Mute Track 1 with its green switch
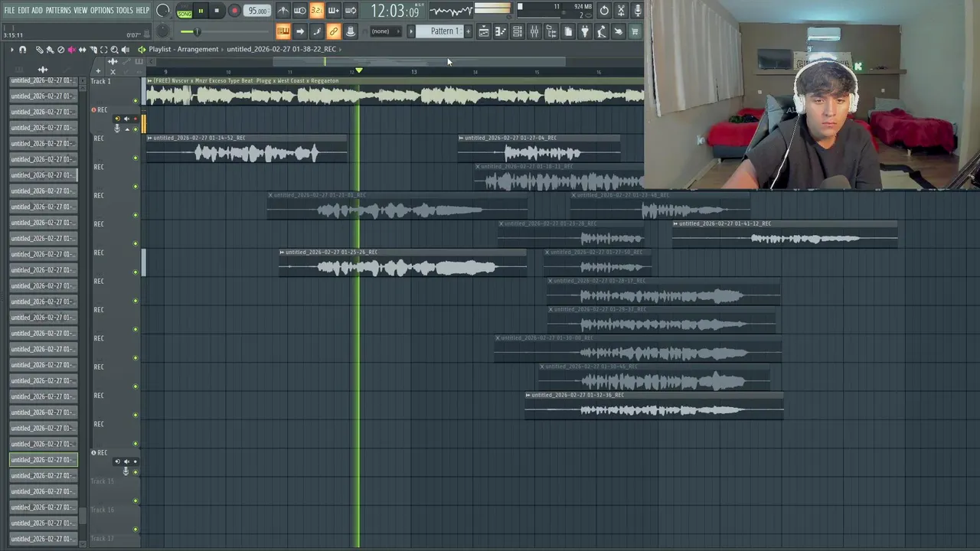The height and width of the screenshot is (551, 980). point(136,100)
